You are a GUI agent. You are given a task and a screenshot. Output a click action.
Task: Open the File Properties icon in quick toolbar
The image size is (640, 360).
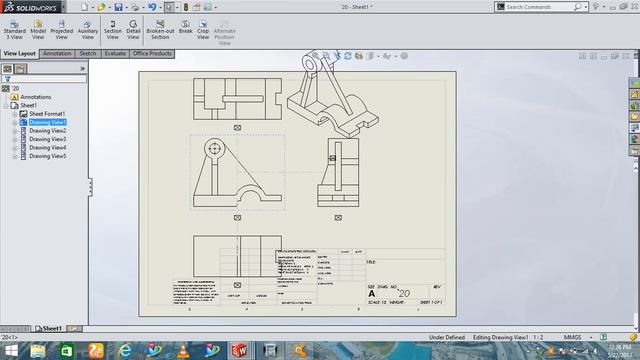pyautogui.click(x=197, y=7)
